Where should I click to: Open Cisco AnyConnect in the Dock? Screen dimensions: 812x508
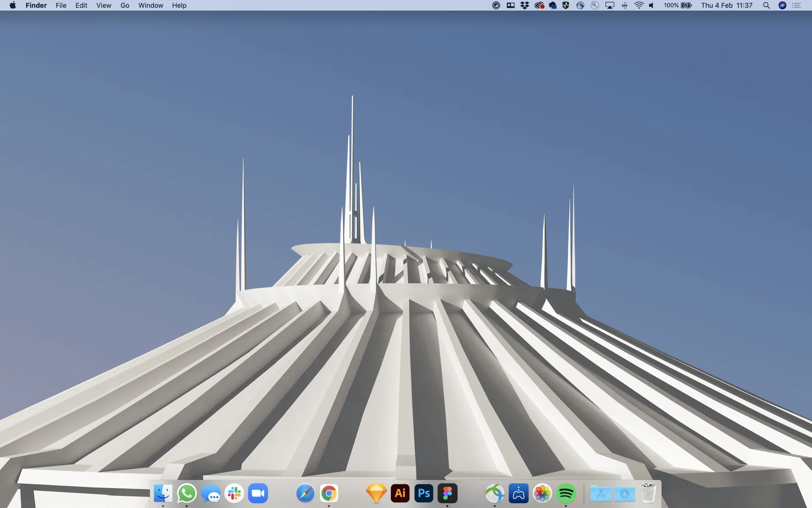point(495,493)
